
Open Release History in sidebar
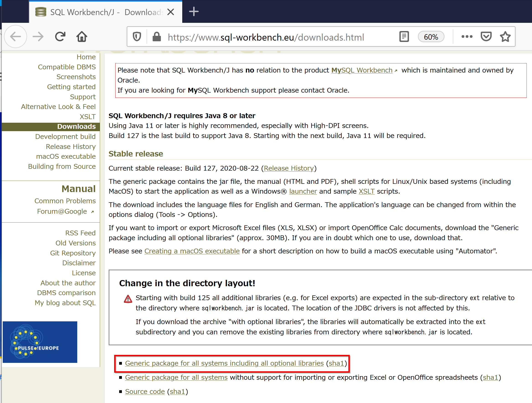pyautogui.click(x=71, y=147)
